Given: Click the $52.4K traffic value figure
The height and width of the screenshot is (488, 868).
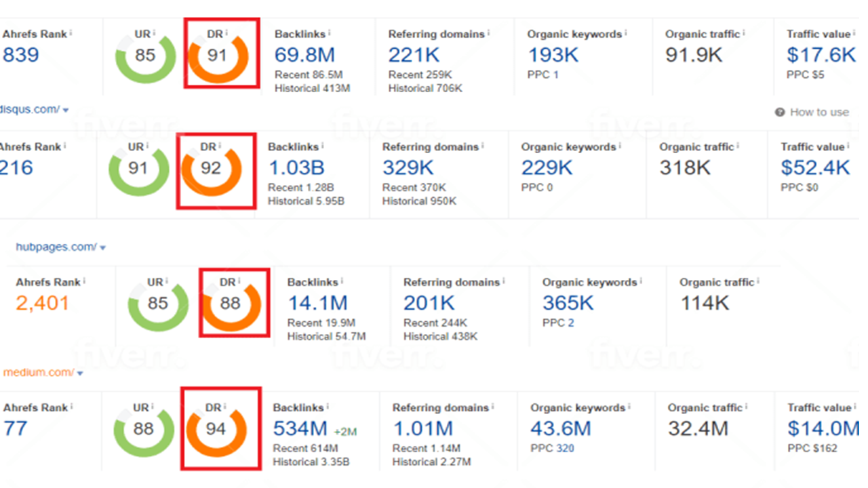Looking at the screenshot, I should coord(814,167).
